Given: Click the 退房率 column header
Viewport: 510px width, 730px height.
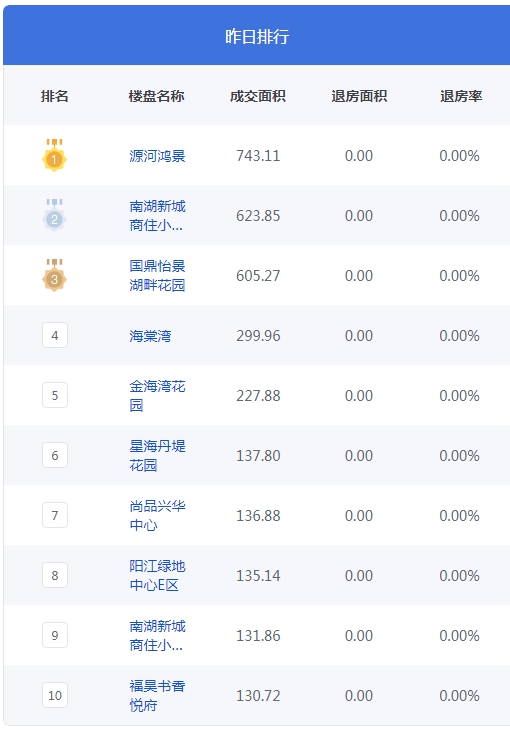Looking at the screenshot, I should [461, 96].
